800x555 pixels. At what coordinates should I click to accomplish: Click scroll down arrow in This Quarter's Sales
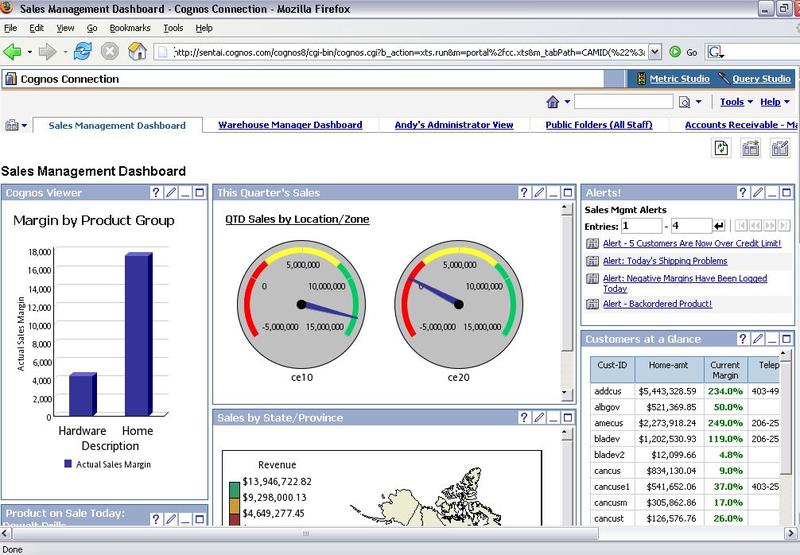[565, 392]
